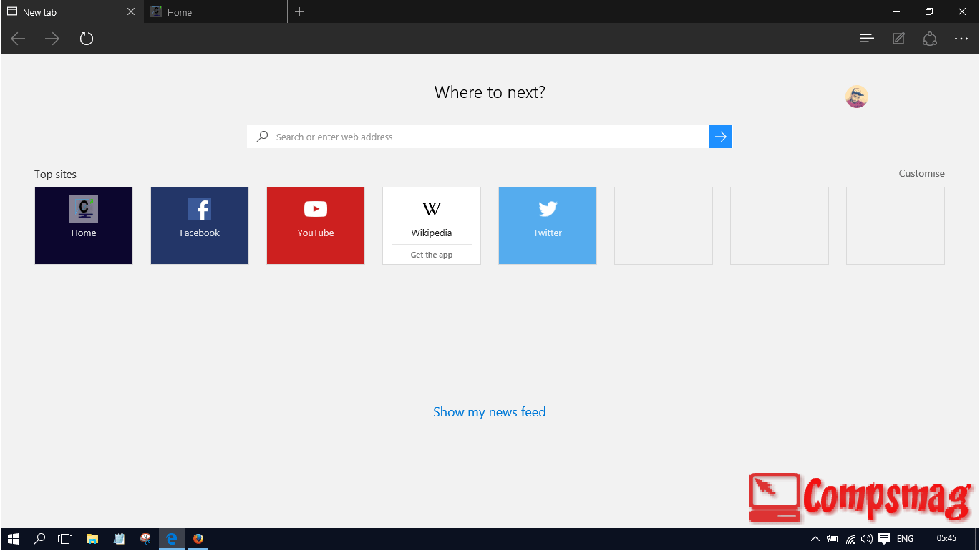Open Task View on the taskbar

tap(66, 539)
